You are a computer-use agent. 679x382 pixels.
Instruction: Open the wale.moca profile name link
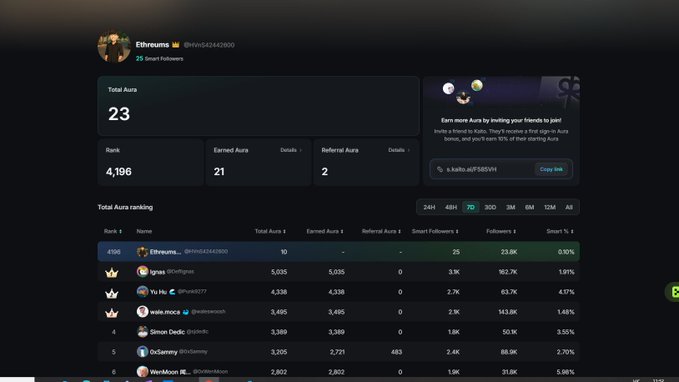[165, 312]
